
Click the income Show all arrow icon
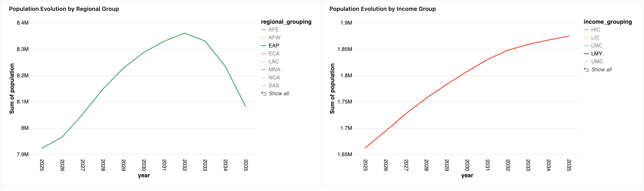pos(586,70)
